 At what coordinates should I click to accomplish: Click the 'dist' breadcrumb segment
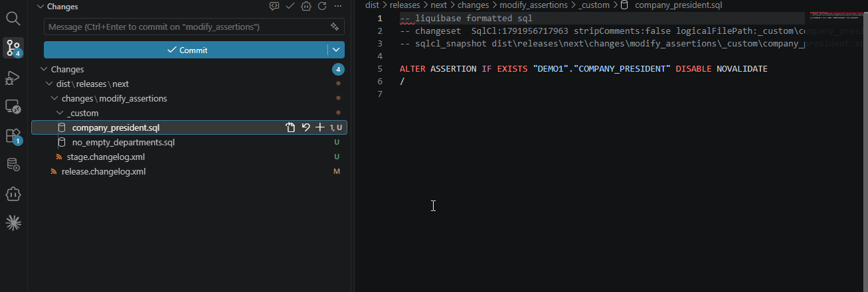click(x=372, y=5)
